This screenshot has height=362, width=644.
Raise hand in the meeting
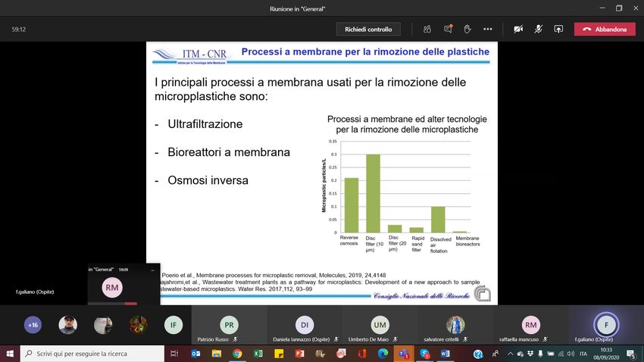pyautogui.click(x=467, y=29)
